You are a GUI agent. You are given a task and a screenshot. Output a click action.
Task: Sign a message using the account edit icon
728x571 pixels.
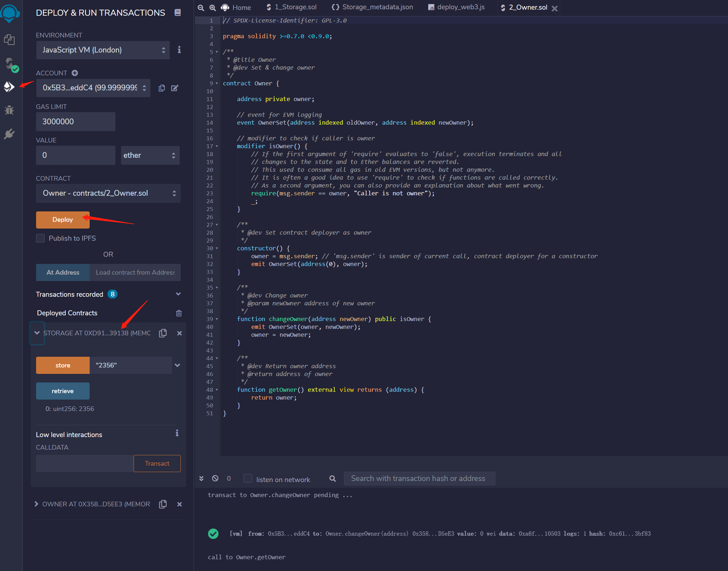[175, 88]
